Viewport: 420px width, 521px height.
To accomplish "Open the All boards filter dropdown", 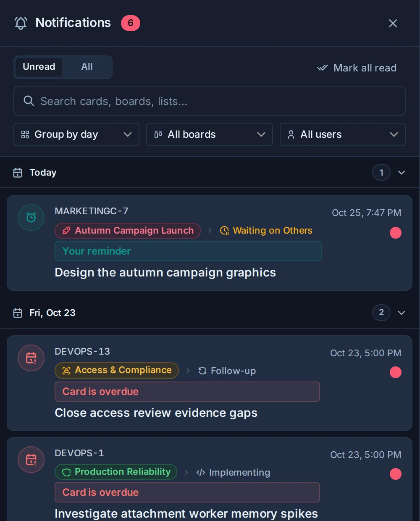I will 210,134.
